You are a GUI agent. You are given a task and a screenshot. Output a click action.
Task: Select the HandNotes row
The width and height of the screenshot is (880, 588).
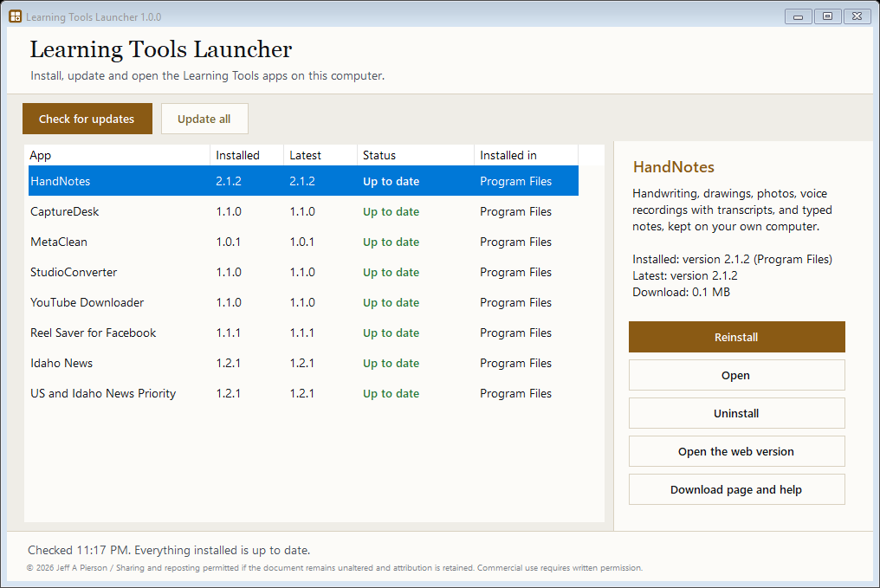coord(303,181)
